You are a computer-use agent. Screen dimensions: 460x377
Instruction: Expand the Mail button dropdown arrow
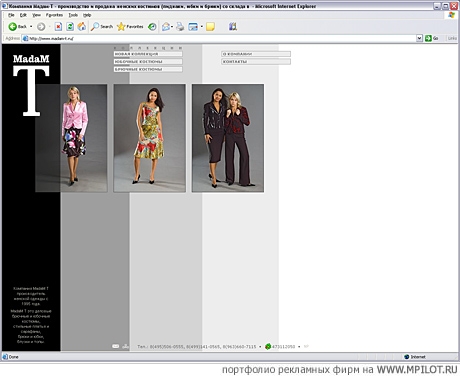pyautogui.click(x=172, y=27)
